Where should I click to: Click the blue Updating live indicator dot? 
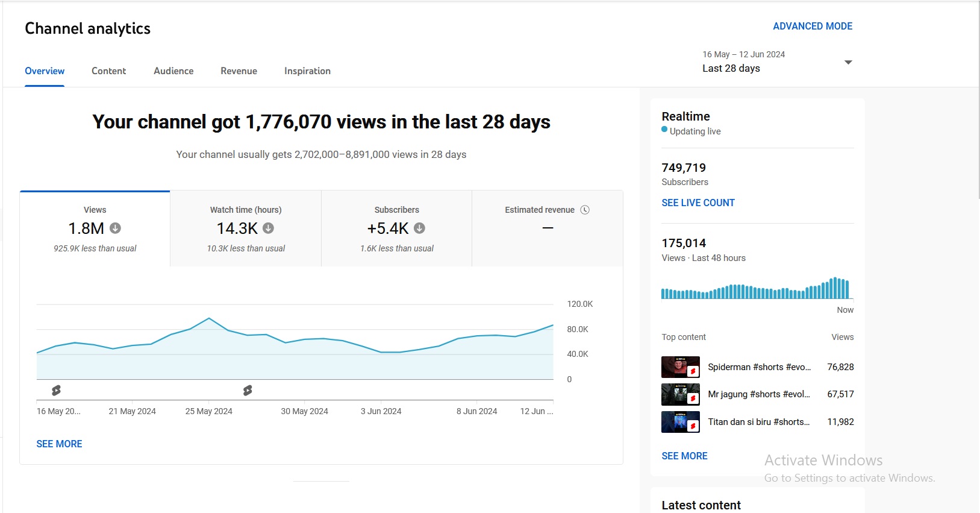tap(664, 129)
